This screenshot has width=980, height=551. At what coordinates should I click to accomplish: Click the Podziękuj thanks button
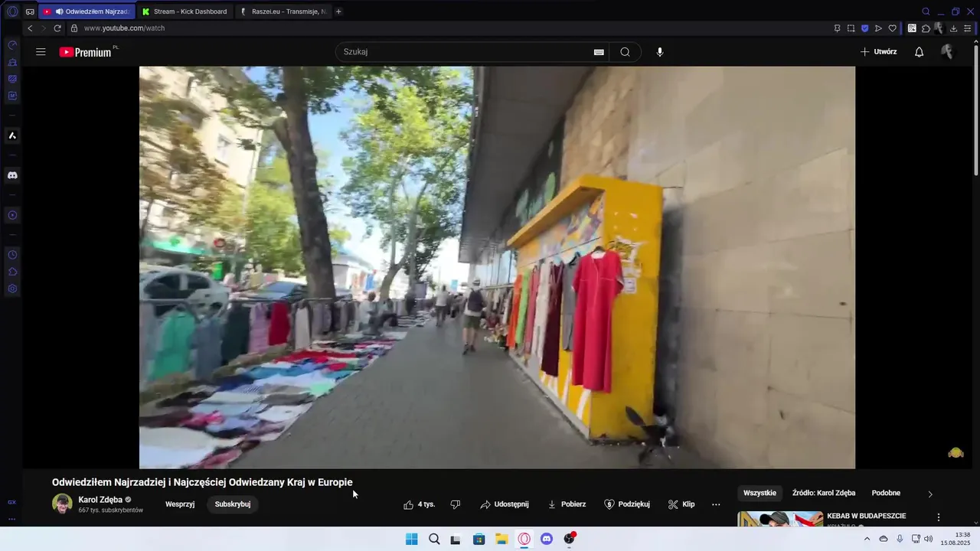click(627, 504)
